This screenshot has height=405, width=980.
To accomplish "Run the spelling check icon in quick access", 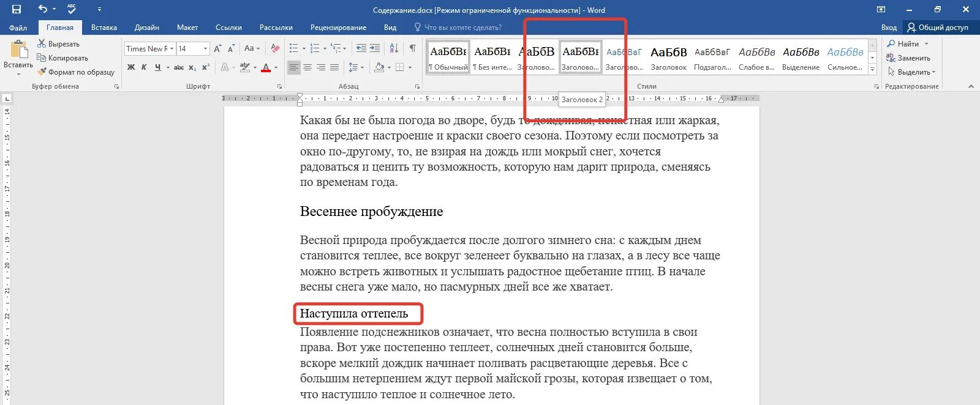I will [x=72, y=9].
